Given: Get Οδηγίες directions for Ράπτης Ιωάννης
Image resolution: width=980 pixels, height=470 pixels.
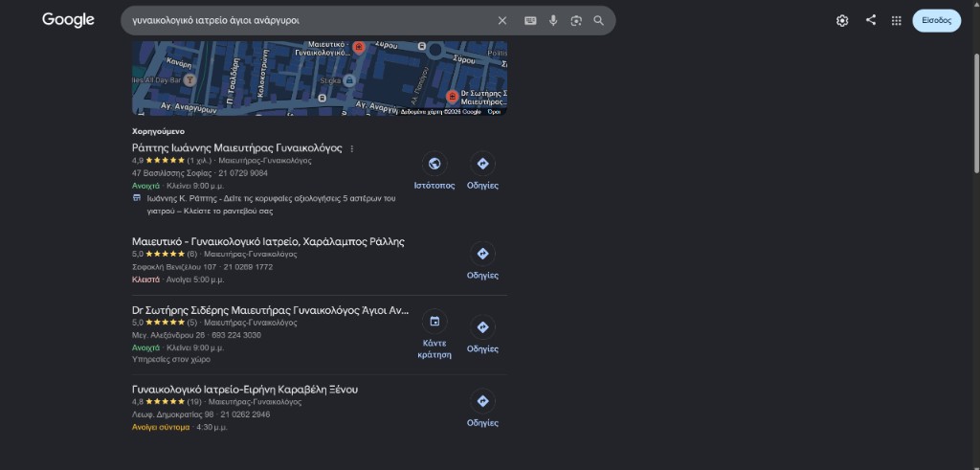Looking at the screenshot, I should [482, 164].
